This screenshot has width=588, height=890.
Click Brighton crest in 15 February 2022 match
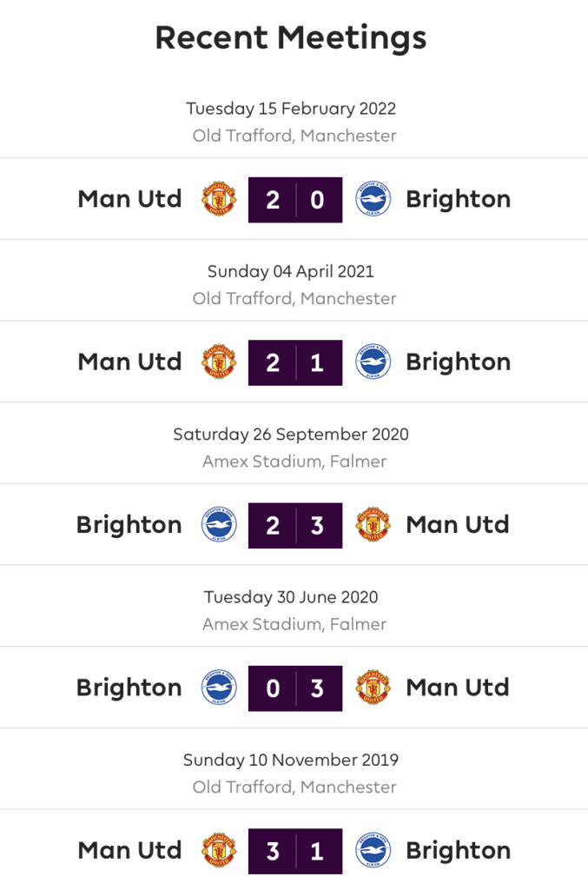[373, 199]
